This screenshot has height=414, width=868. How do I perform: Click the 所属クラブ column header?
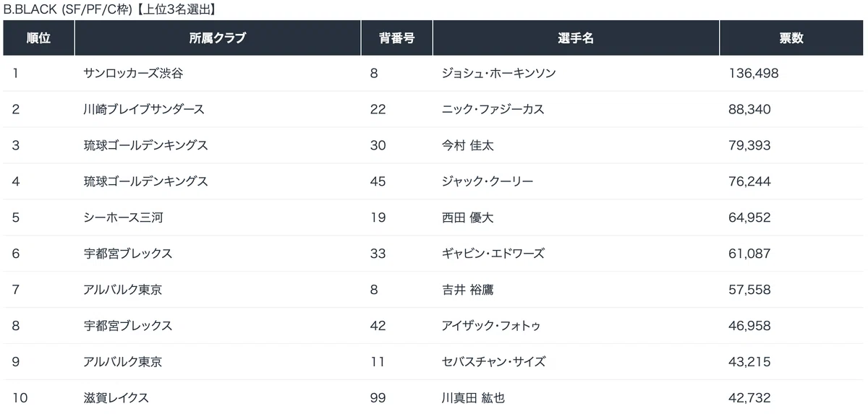(x=218, y=38)
